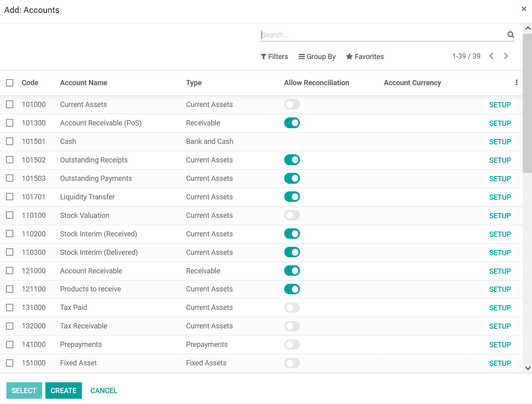This screenshot has width=532, height=404.
Task: Disable reconciliation for Outstanding Receipts
Action: pyautogui.click(x=292, y=160)
